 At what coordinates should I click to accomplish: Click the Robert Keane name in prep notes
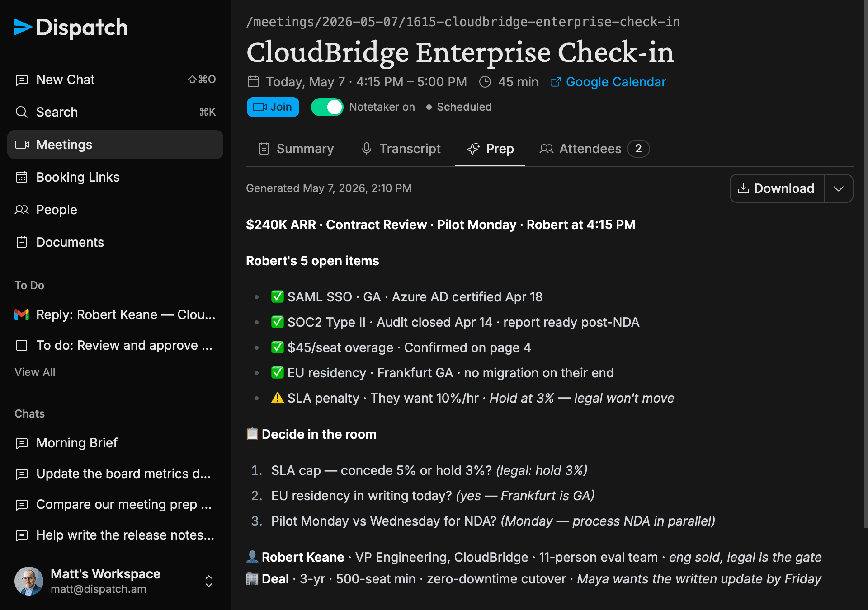click(303, 557)
